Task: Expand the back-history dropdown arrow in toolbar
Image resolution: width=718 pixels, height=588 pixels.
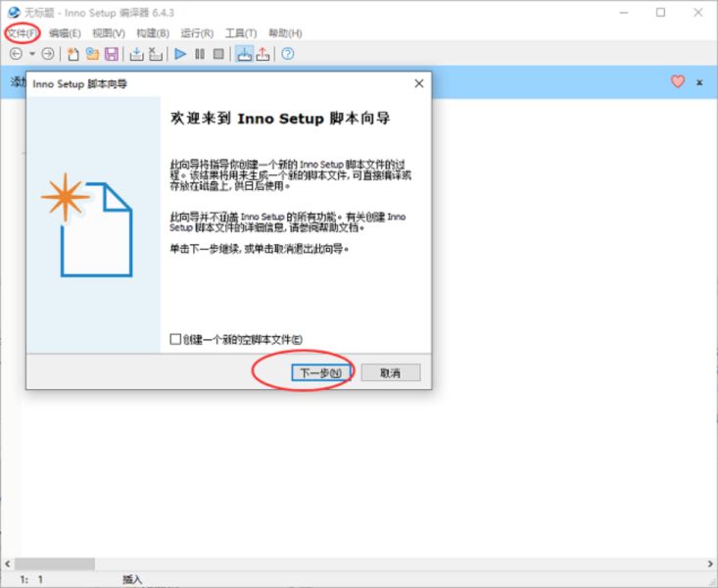Action: 31,54
